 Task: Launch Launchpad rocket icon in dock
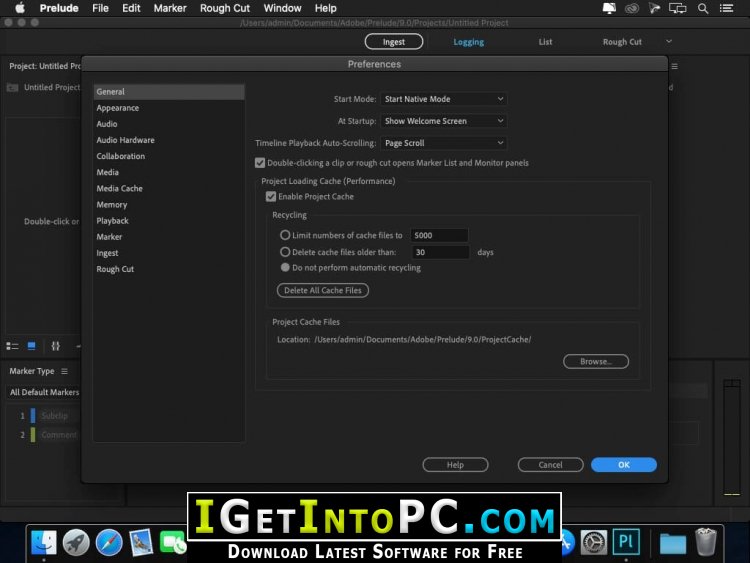click(76, 542)
